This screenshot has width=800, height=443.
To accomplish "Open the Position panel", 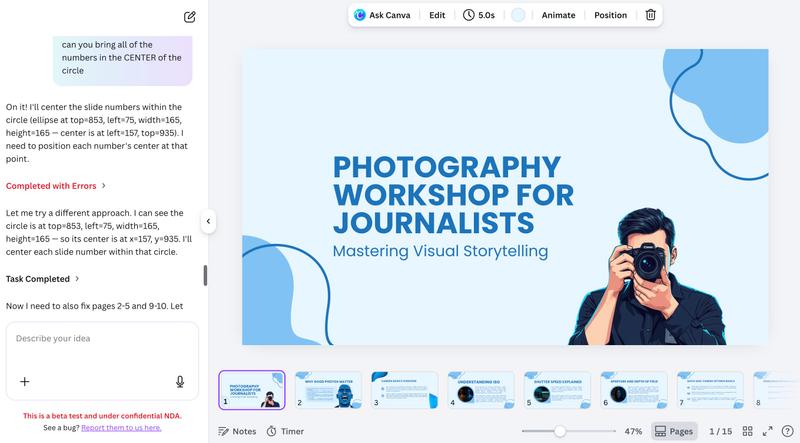I will click(x=610, y=15).
